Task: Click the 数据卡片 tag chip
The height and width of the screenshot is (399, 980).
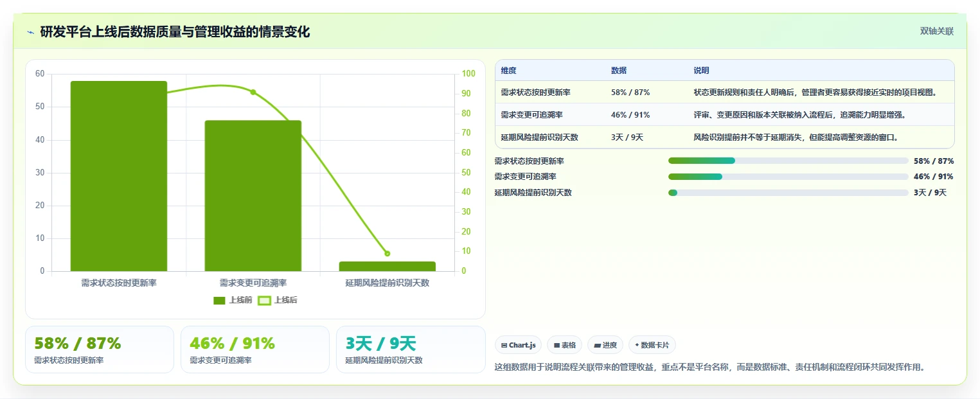Action: pos(652,345)
